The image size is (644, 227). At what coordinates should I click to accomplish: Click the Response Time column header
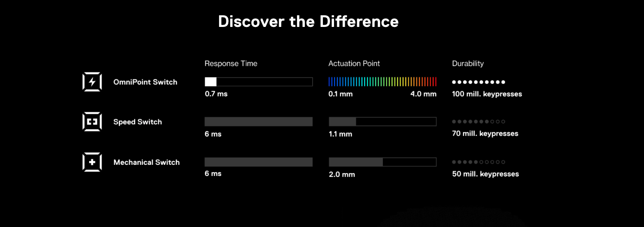(x=231, y=64)
